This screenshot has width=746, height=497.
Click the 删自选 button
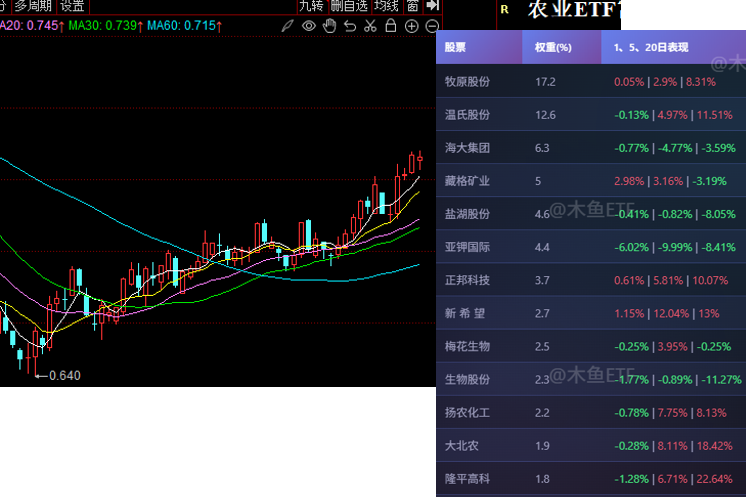349,6
